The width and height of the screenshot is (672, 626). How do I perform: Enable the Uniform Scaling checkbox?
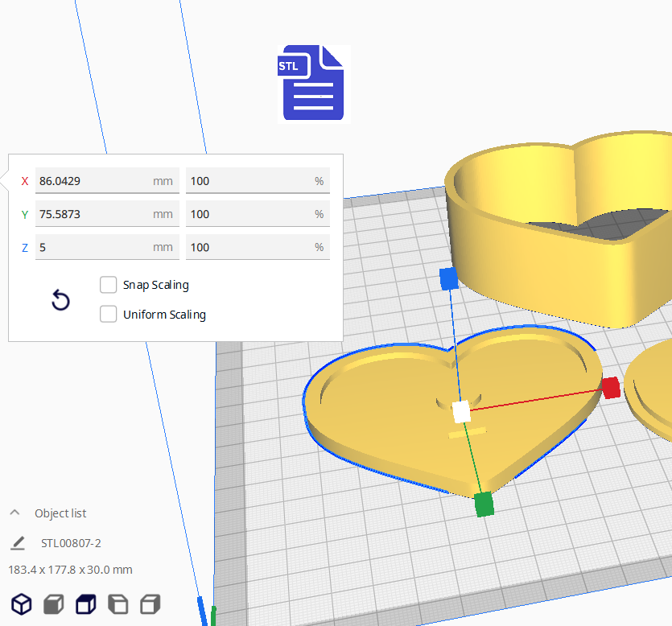(109, 315)
